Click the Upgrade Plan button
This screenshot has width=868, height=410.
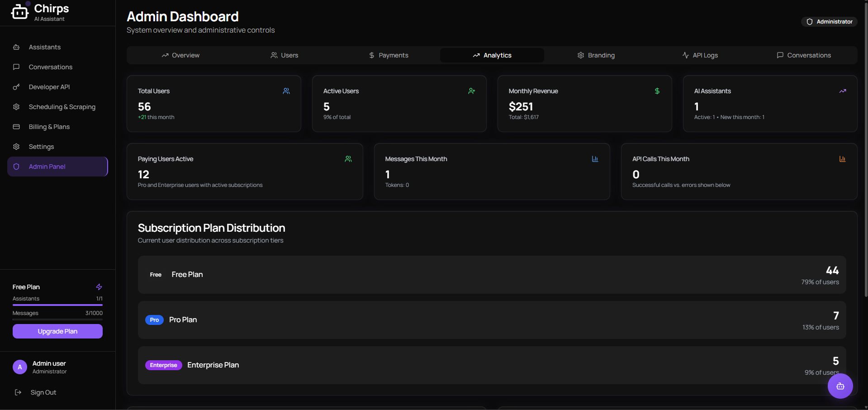click(57, 331)
